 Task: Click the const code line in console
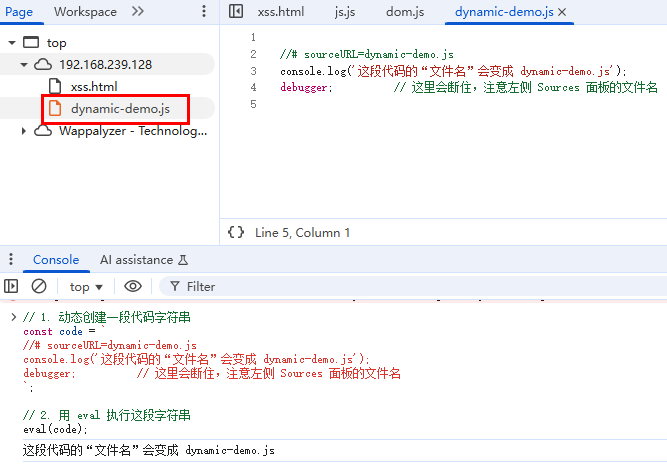(x=64, y=331)
